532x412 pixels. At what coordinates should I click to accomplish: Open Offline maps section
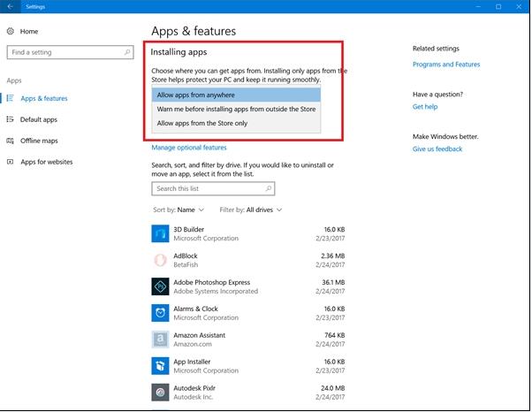pyautogui.click(x=39, y=141)
